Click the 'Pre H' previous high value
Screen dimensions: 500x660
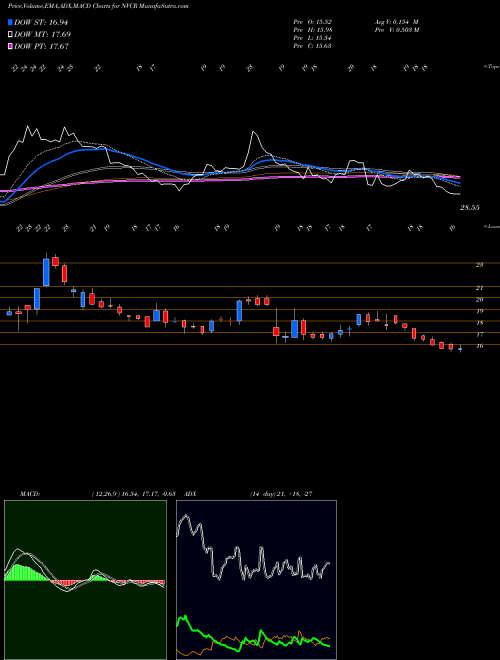(x=312, y=30)
